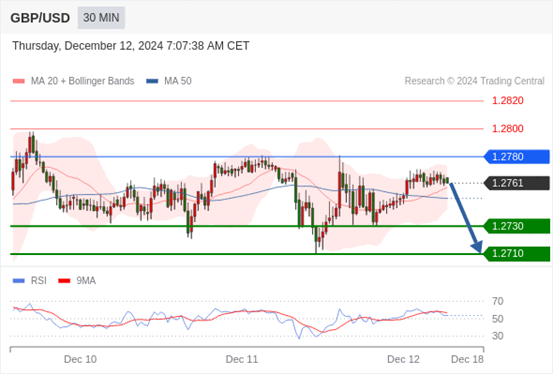Click the GBP/USD pair title
The image size is (553, 375).
[x=40, y=18]
